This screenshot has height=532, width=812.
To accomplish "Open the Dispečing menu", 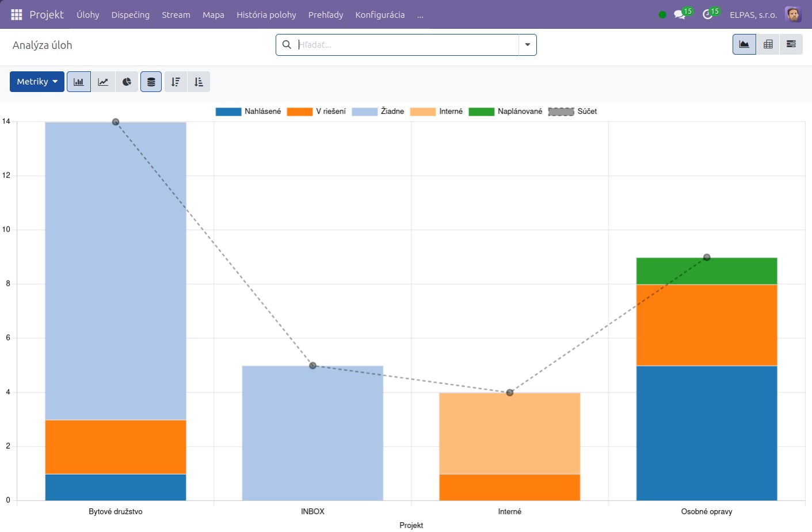I will point(131,14).
